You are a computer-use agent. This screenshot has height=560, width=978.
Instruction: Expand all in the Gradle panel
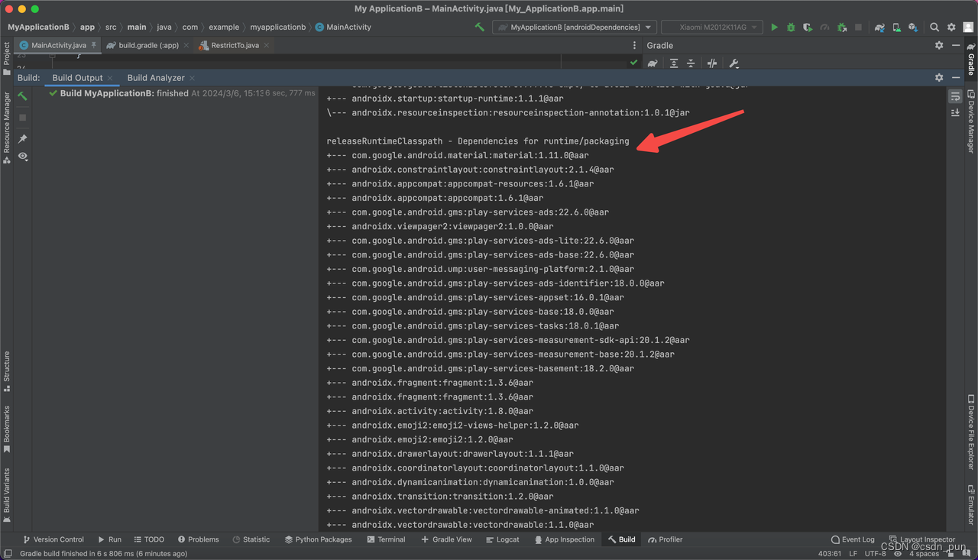tap(674, 63)
